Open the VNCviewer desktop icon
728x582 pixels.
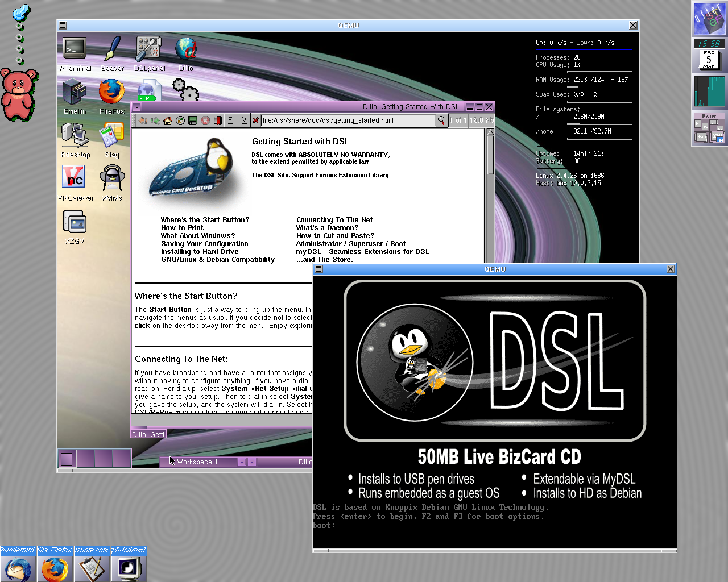74,178
